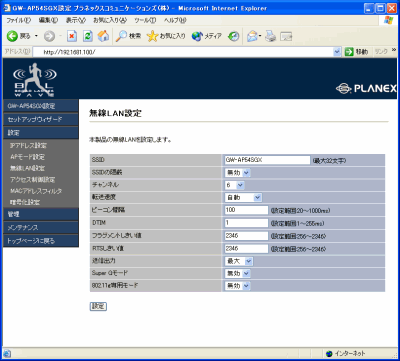Click the SSID text field
Screen dimensions: 400x361
267,160
